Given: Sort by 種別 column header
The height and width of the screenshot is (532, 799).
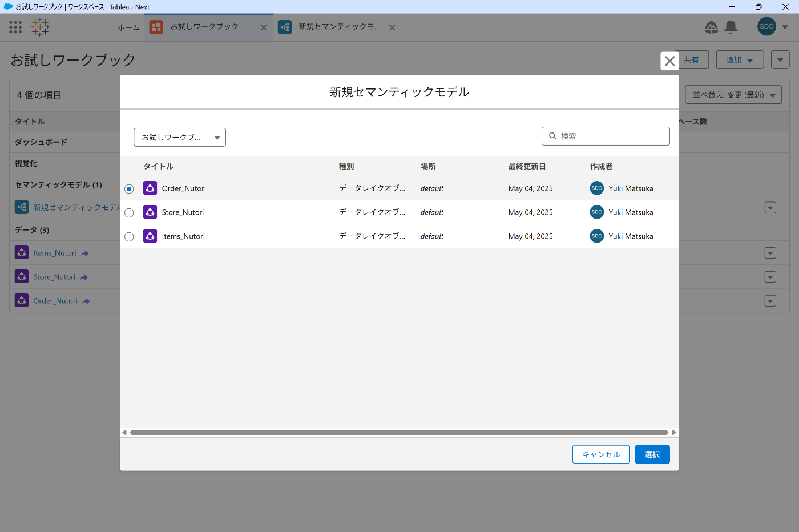Looking at the screenshot, I should pyautogui.click(x=346, y=166).
